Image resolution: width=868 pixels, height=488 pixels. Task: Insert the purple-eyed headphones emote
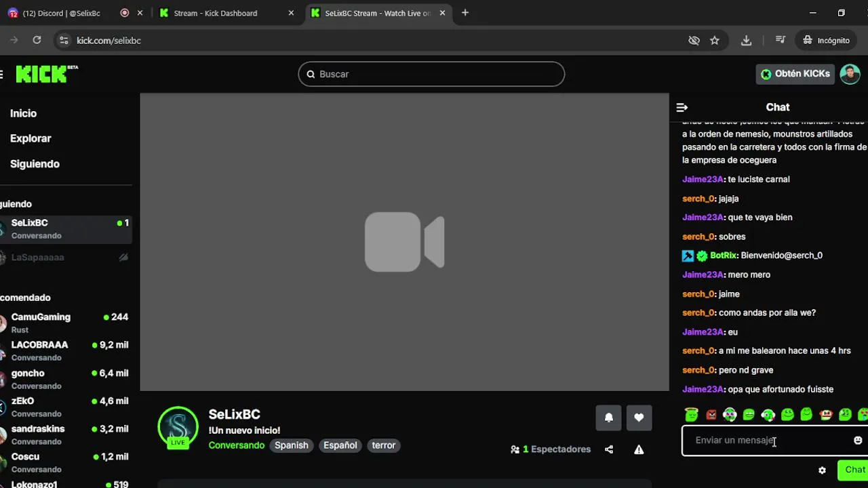tap(730, 414)
